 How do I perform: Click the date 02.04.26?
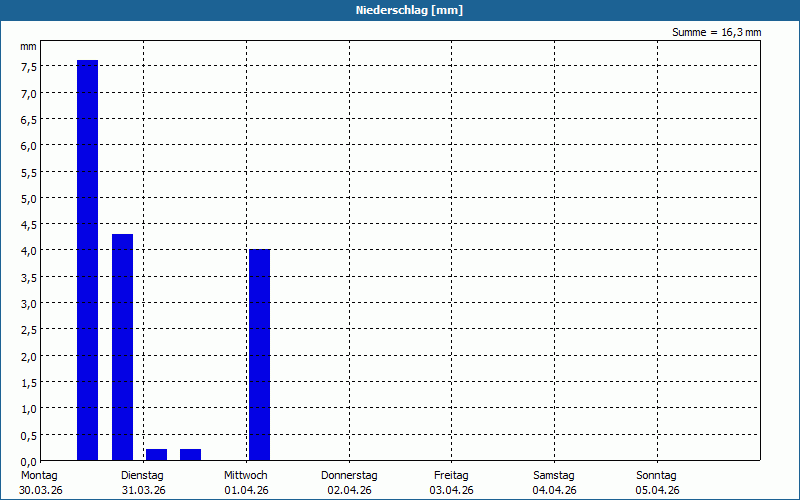coord(349,490)
